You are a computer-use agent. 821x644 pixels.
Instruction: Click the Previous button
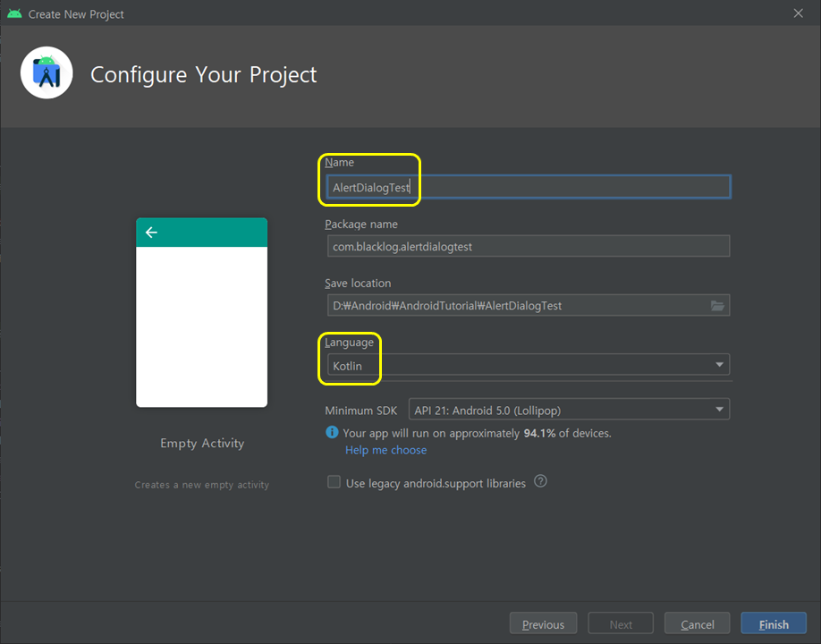543,624
